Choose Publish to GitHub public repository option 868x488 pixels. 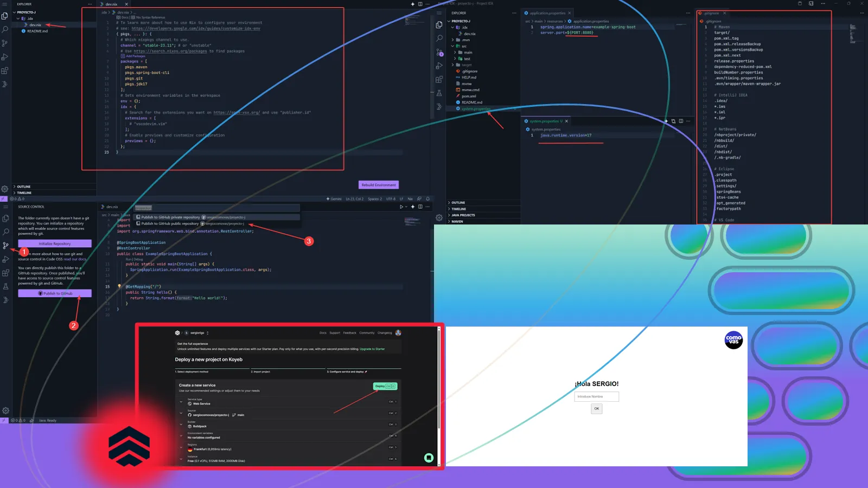[x=190, y=223]
